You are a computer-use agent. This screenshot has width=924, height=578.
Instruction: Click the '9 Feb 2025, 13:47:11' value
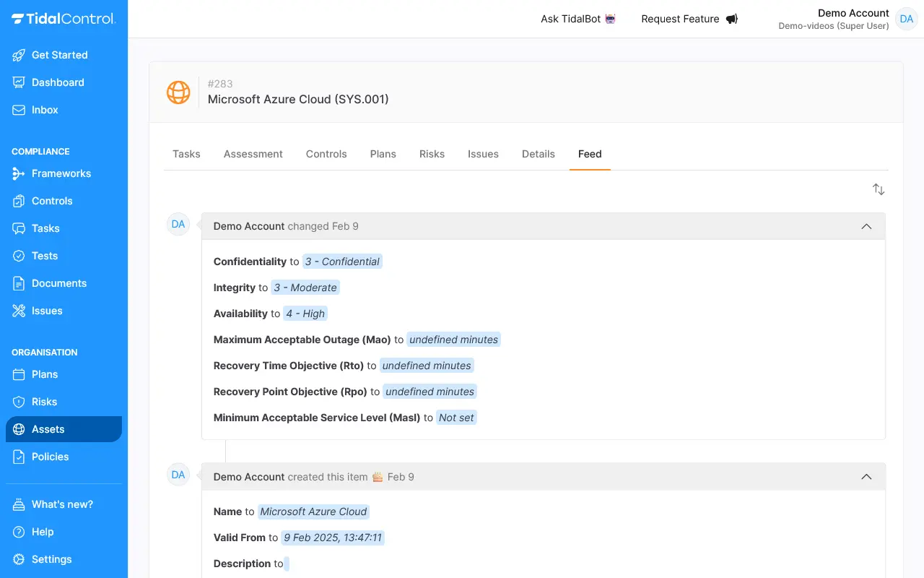point(333,538)
